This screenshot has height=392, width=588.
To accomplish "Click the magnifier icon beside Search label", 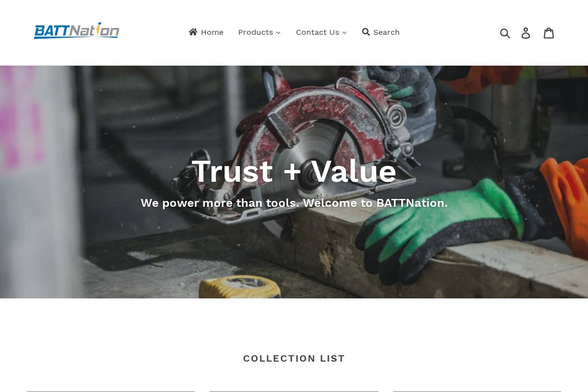I will pos(366,32).
